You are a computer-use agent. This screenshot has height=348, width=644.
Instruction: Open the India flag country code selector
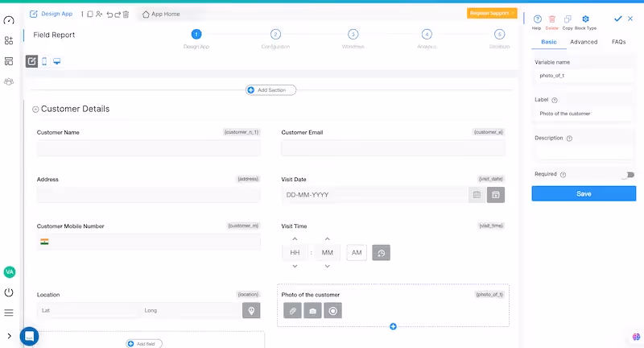(44, 242)
